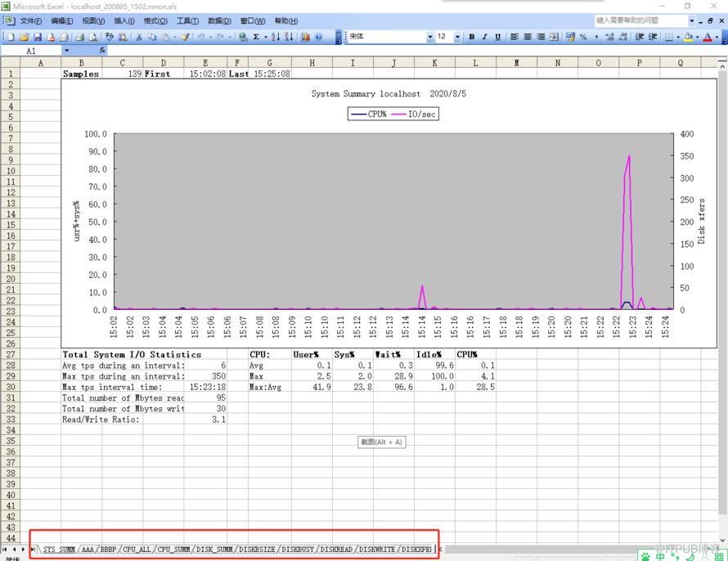Open the Name Box dropdown arrow
The image size is (728, 561).
[66, 51]
